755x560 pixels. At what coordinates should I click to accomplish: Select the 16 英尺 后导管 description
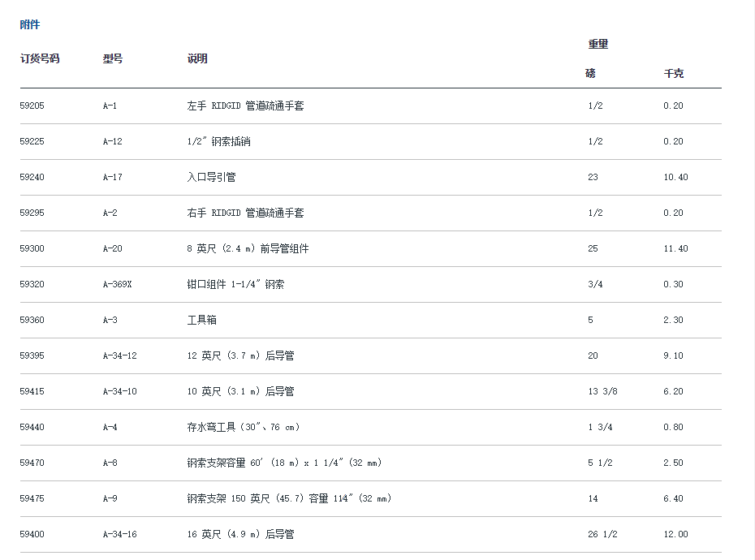click(x=240, y=534)
